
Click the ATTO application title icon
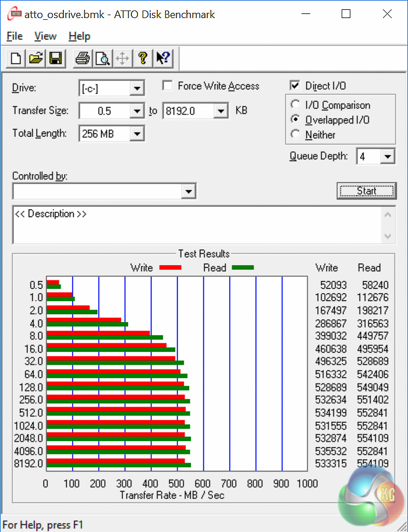coord(14,14)
